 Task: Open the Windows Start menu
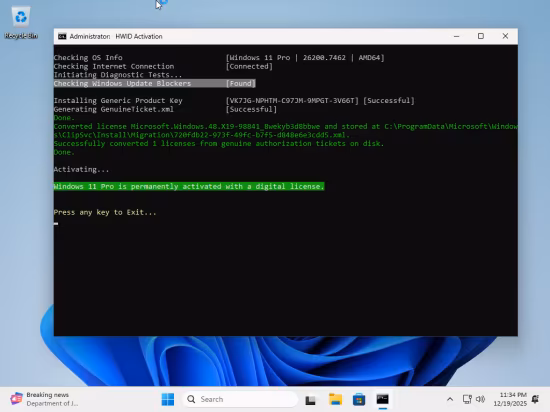pyautogui.click(x=168, y=399)
